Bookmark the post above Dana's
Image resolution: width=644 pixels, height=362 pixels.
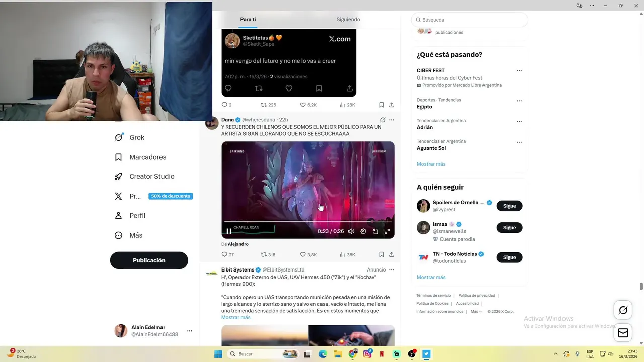(x=382, y=105)
